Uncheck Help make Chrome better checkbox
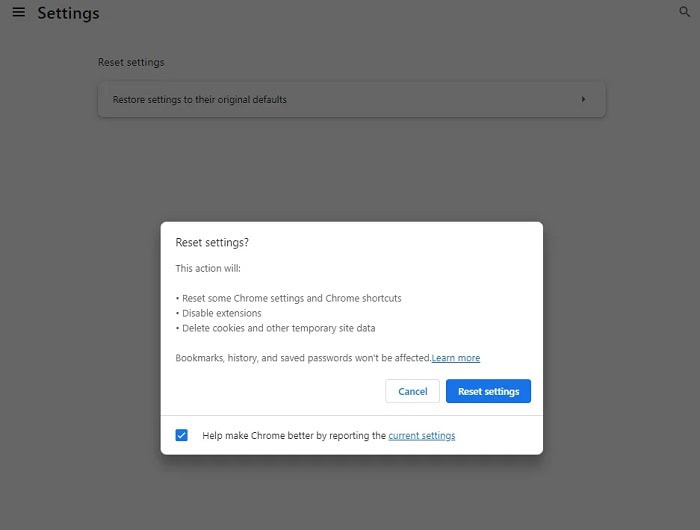Image resolution: width=700 pixels, height=530 pixels. pyautogui.click(x=182, y=435)
